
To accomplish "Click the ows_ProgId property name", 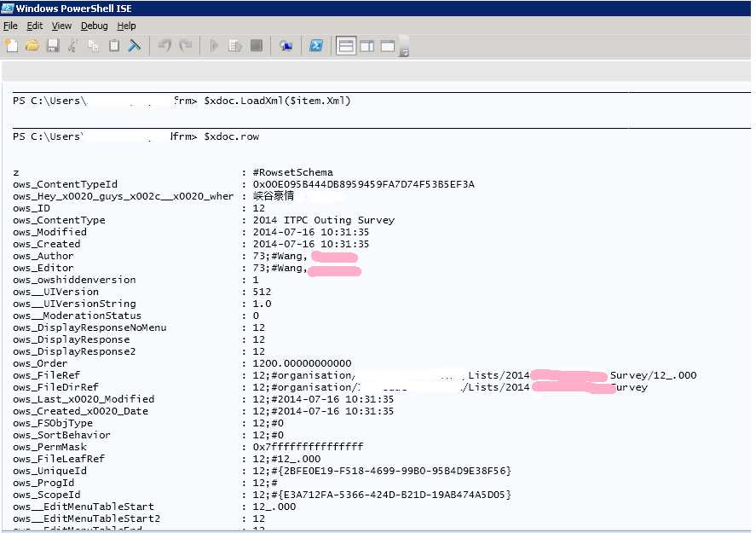I will [x=43, y=483].
